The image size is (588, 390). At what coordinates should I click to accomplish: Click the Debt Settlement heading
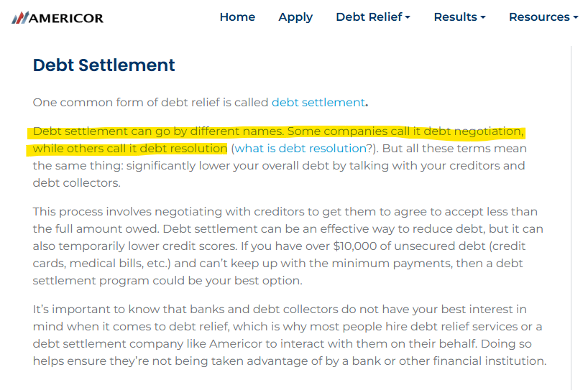click(104, 65)
